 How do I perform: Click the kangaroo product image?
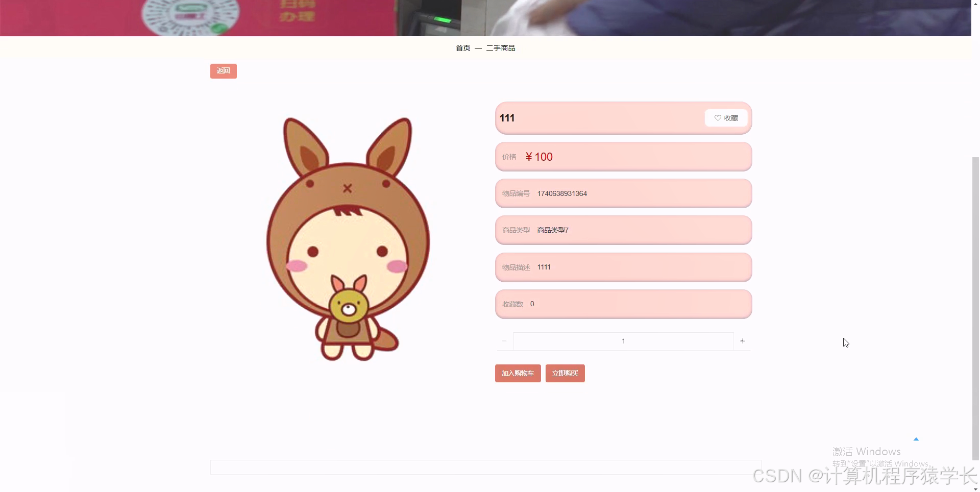(348, 239)
